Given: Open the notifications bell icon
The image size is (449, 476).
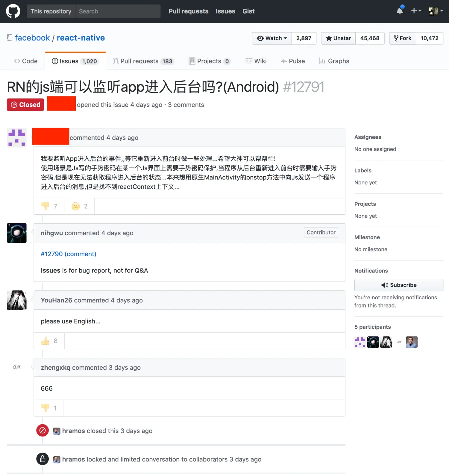Looking at the screenshot, I should coord(400,11).
